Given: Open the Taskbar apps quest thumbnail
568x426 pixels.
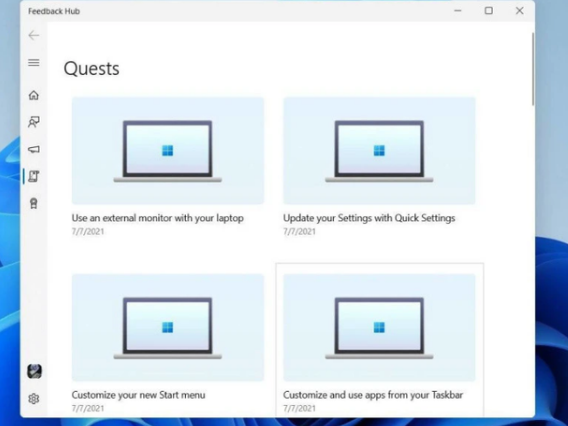Looking at the screenshot, I should point(379,327).
